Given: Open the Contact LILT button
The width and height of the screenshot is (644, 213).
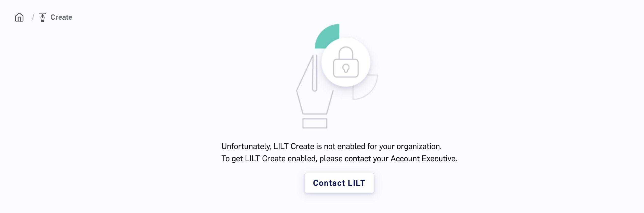Looking at the screenshot, I should [339, 183].
